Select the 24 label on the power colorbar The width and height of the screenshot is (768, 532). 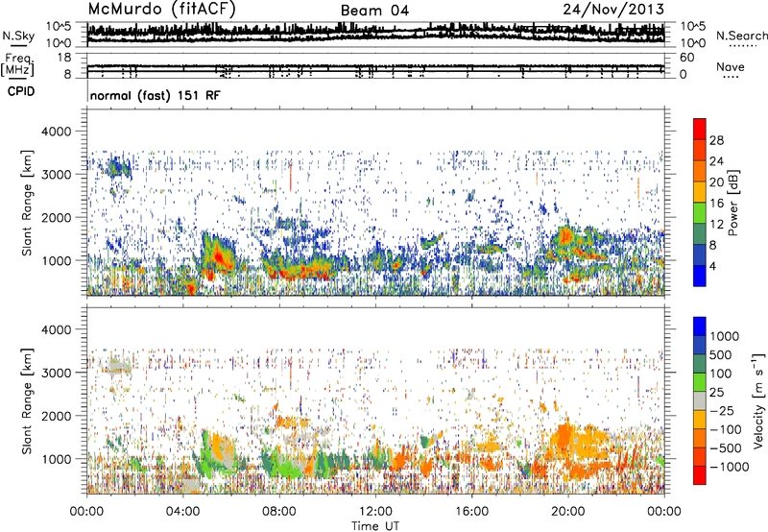tap(716, 161)
